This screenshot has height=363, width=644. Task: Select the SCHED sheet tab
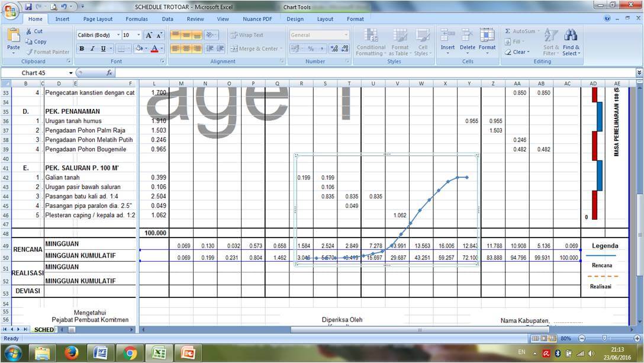click(44, 330)
